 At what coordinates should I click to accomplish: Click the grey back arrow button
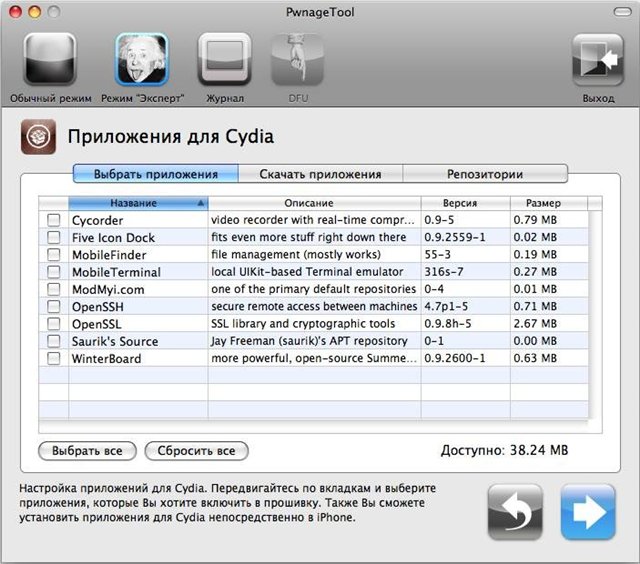point(515,512)
